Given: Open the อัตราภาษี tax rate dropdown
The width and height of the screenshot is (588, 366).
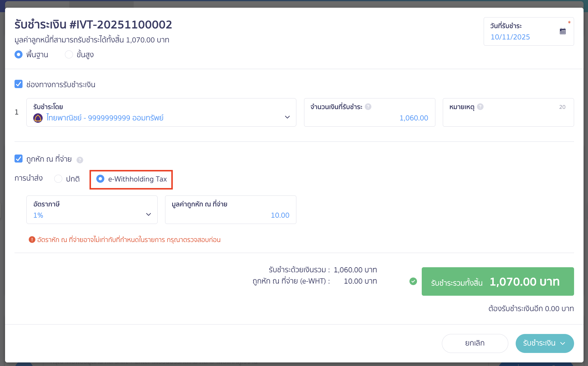Looking at the screenshot, I should [x=148, y=214].
